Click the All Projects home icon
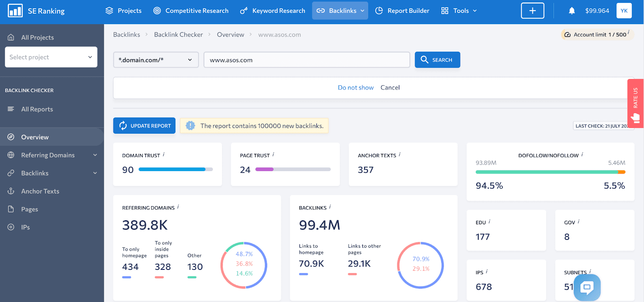 pos(11,37)
